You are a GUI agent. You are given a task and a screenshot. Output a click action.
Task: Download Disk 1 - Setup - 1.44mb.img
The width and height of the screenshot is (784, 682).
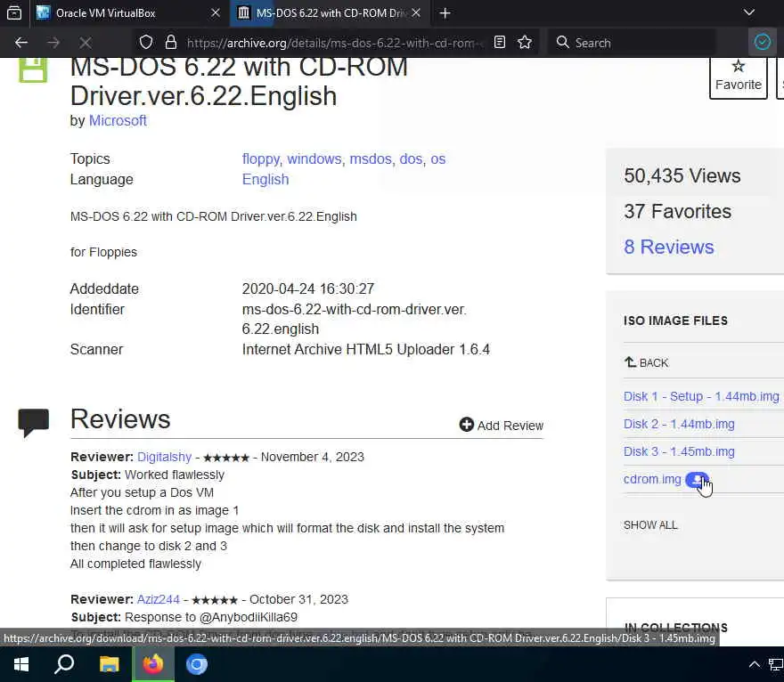(x=701, y=396)
